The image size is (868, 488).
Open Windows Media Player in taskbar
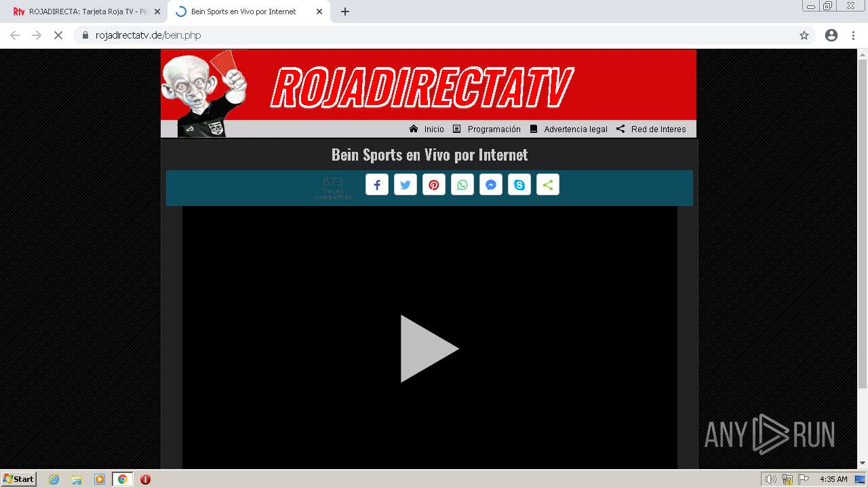[100, 479]
